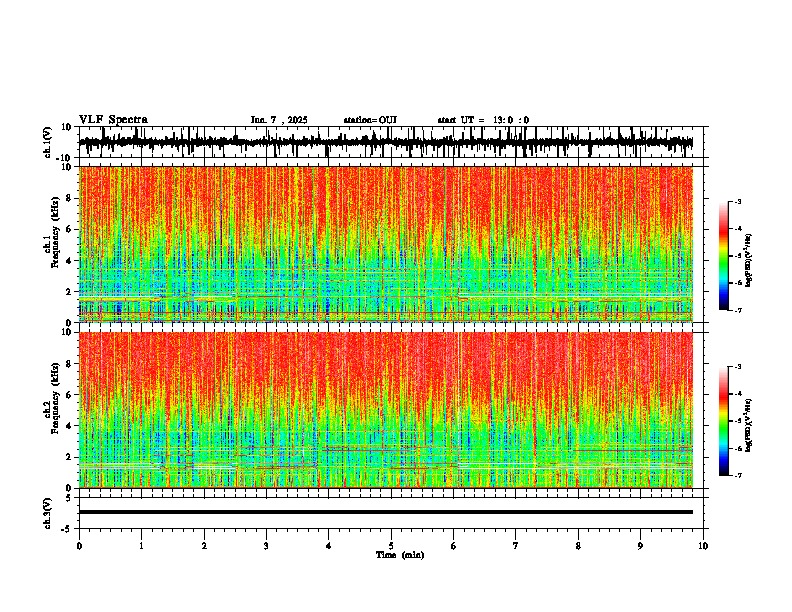Image resolution: width=792 pixels, height=612 pixels.
Task: Click the "start UT = 13:0:0" label
Action: click(x=483, y=120)
